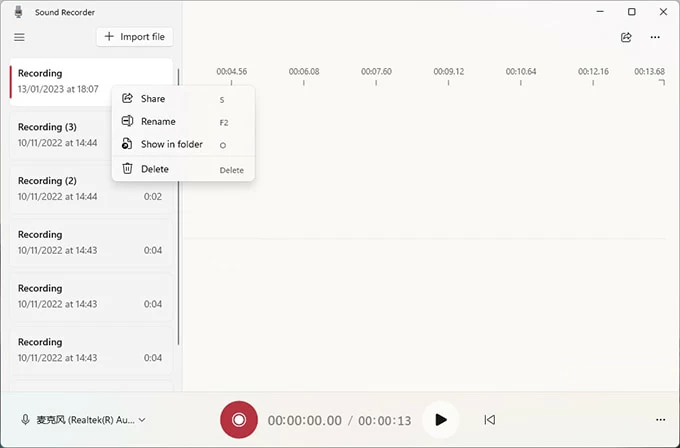
Task: Open the hamburger navigation menu
Action: click(19, 37)
